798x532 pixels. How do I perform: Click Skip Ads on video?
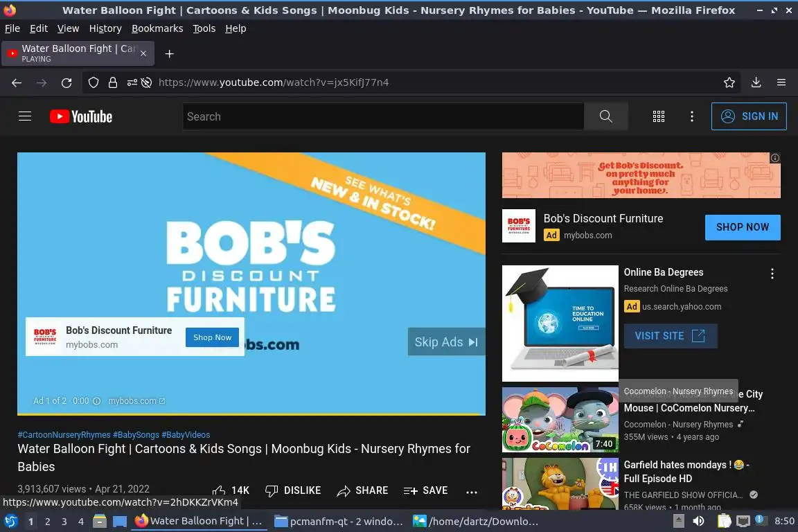pyautogui.click(x=446, y=342)
